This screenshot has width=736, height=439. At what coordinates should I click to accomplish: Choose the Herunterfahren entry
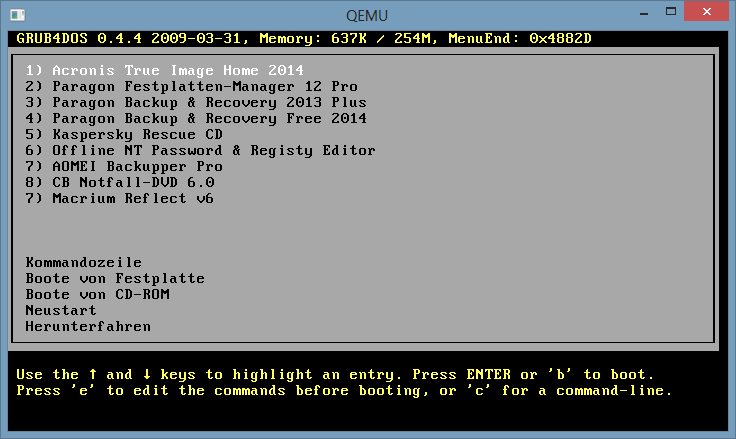tap(88, 326)
